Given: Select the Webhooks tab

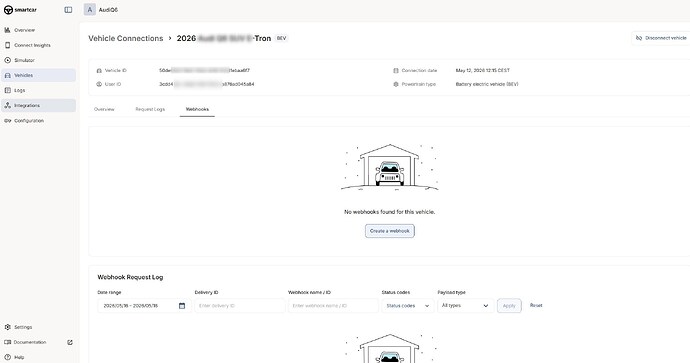Looking at the screenshot, I should pyautogui.click(x=197, y=109).
